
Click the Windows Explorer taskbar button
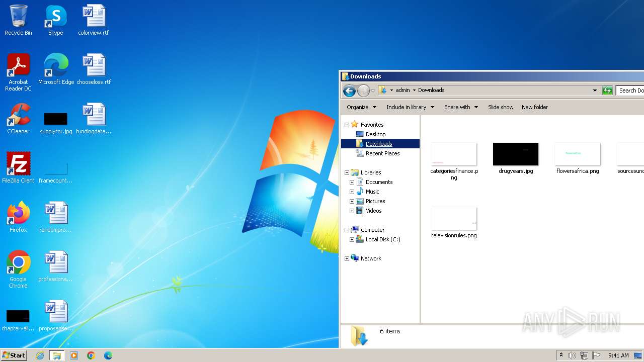(57, 355)
